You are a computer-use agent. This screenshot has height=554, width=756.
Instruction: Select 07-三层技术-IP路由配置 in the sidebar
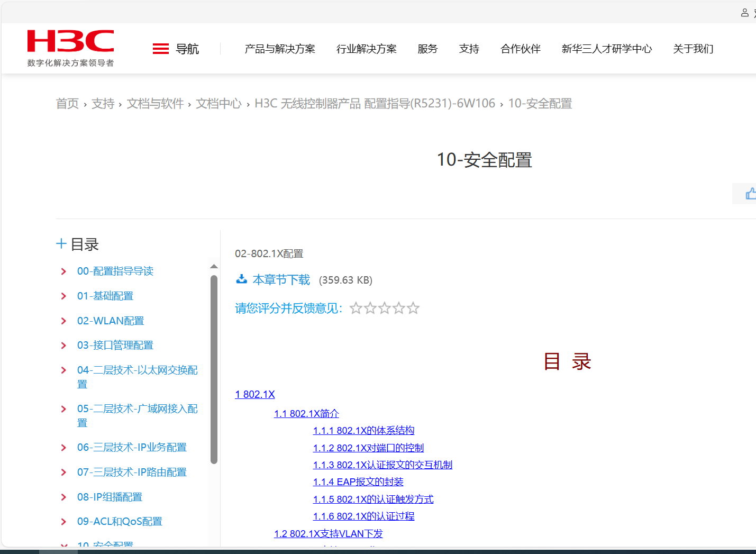coord(132,473)
